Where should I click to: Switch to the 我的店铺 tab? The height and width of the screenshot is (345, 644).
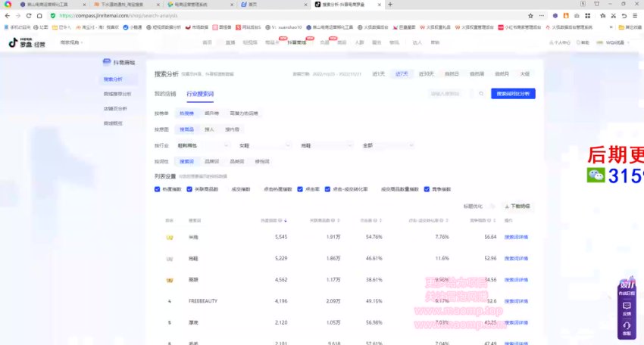[164, 94]
